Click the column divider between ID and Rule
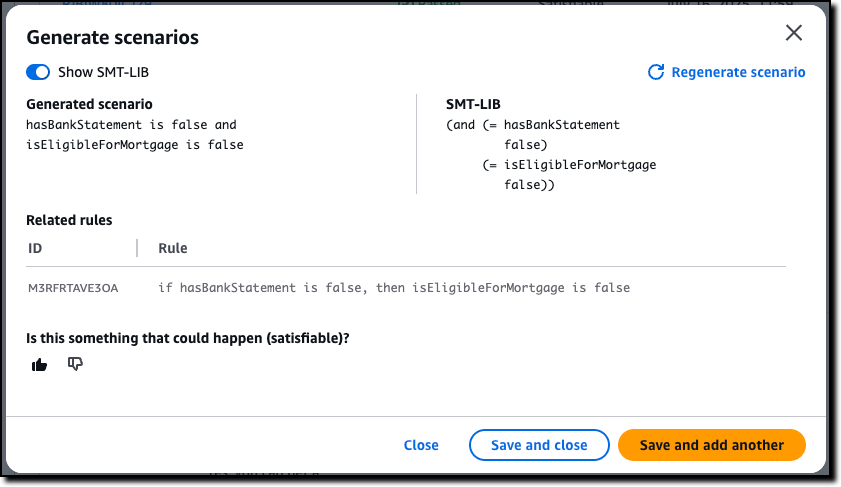This screenshot has width=841, height=487. click(x=137, y=248)
